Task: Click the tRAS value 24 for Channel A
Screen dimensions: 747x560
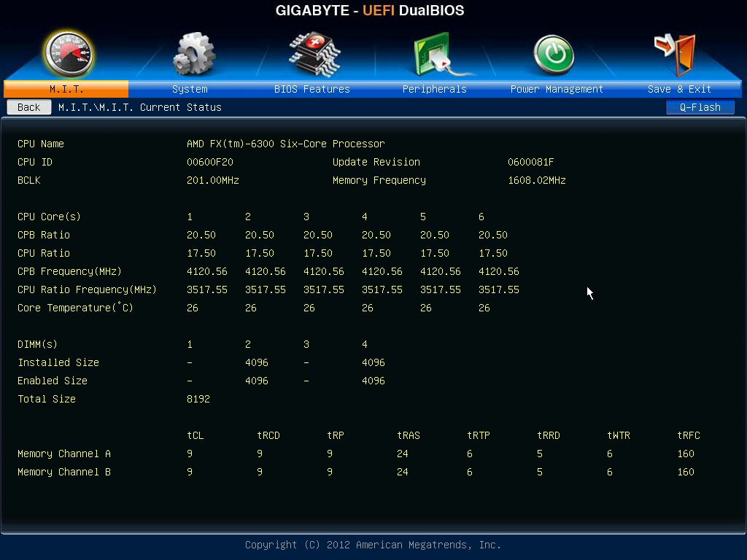Action: (x=402, y=454)
